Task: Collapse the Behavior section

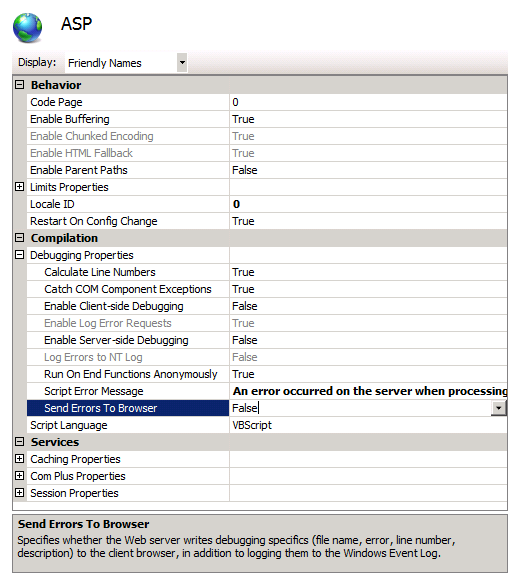Action: click(x=19, y=85)
